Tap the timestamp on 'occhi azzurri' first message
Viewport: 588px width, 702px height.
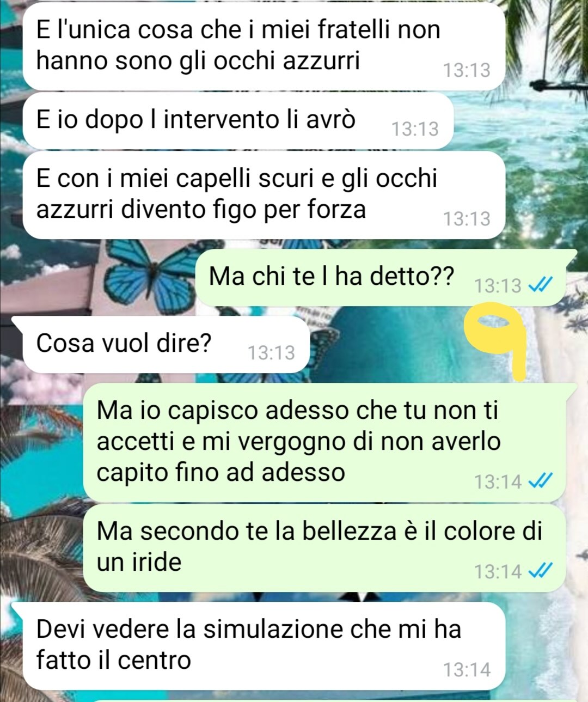467,70
